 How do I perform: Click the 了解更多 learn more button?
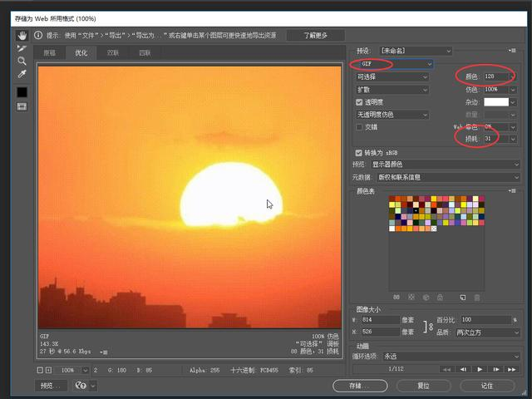click(316, 35)
